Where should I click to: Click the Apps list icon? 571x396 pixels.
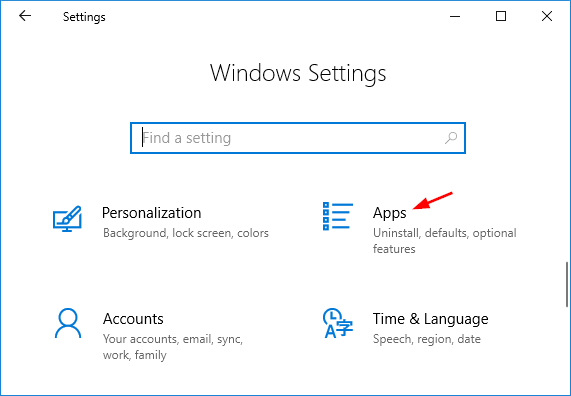coord(338,216)
